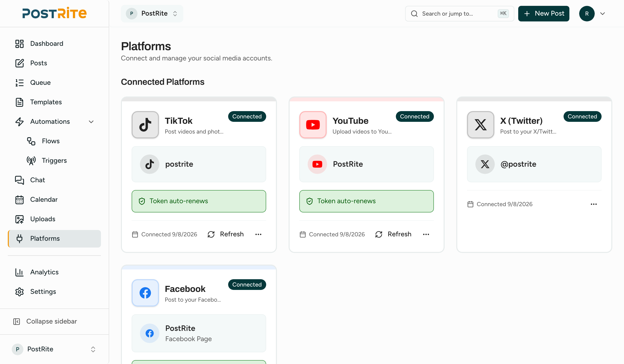624x364 pixels.
Task: Open Flows under Automations
Action: tap(60, 141)
